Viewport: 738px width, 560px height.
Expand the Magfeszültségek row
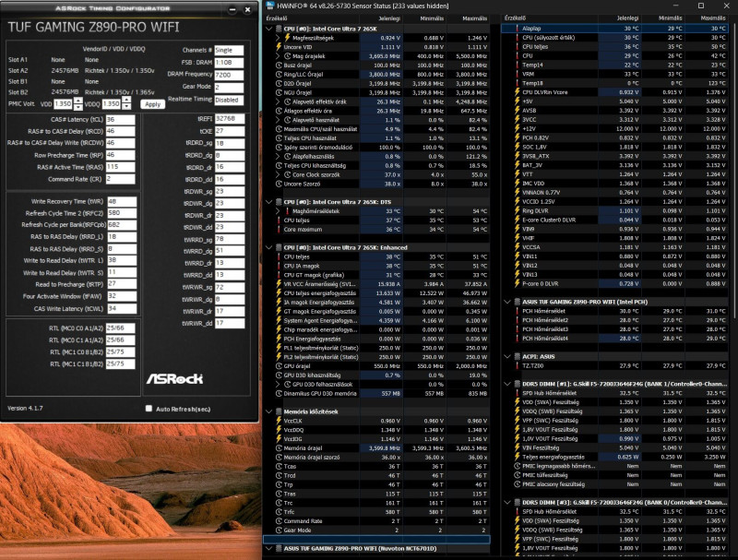(x=279, y=38)
